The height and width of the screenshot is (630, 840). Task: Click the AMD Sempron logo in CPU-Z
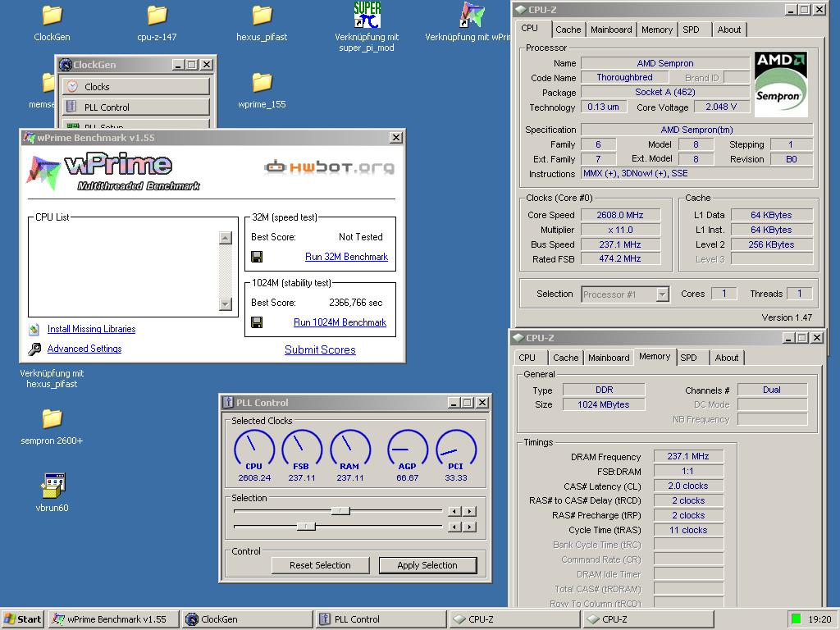pos(781,84)
